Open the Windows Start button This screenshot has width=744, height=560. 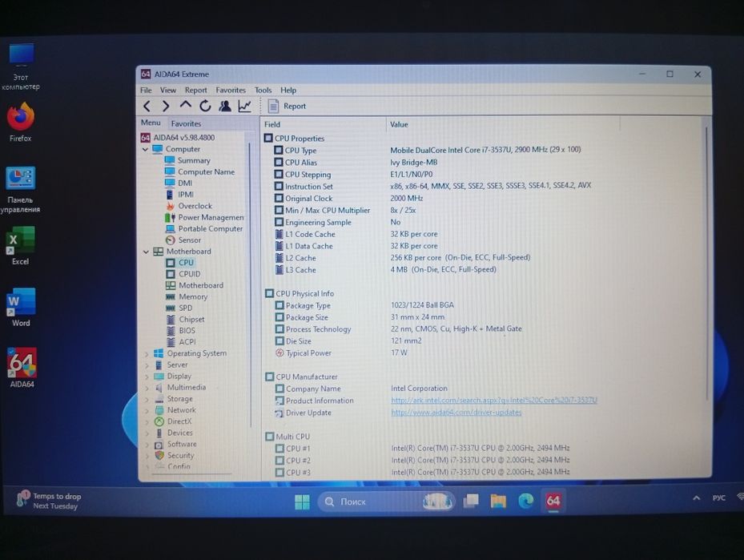point(302,502)
